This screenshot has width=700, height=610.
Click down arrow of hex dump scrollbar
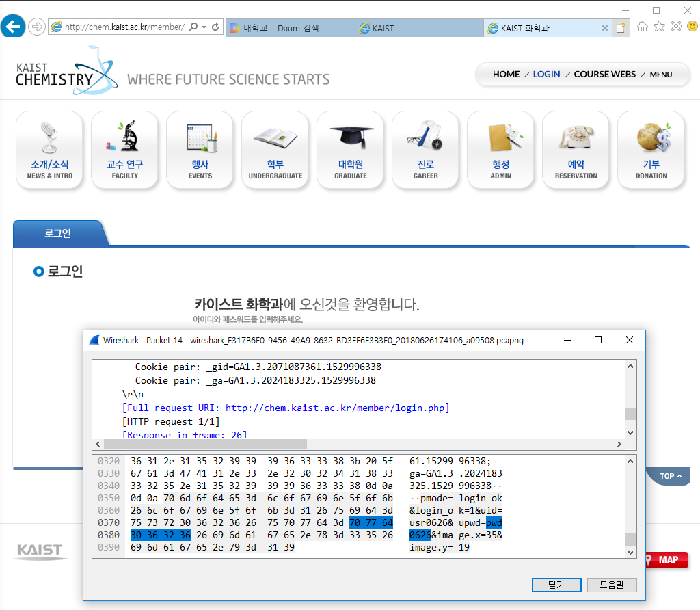click(630, 553)
